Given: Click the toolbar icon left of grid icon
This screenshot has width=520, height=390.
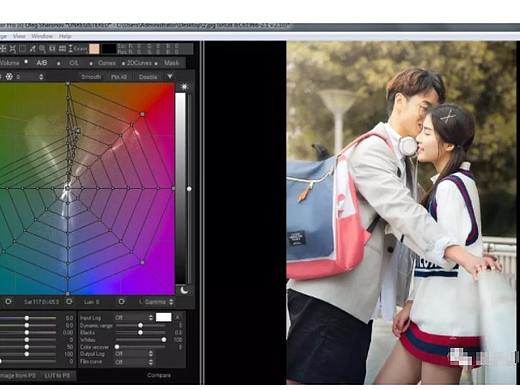Looking at the screenshot, I should 52,49.
